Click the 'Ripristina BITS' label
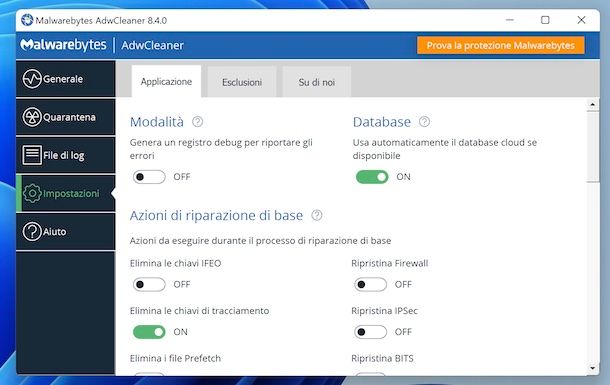Image resolution: width=610 pixels, height=385 pixels. [382, 358]
